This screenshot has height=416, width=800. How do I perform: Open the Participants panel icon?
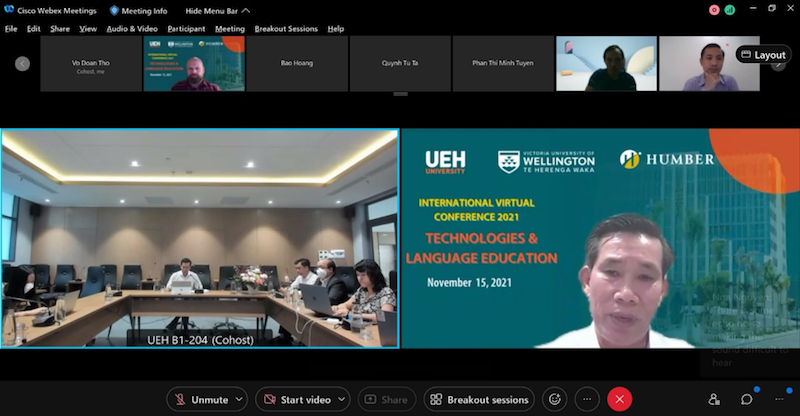[x=714, y=400]
